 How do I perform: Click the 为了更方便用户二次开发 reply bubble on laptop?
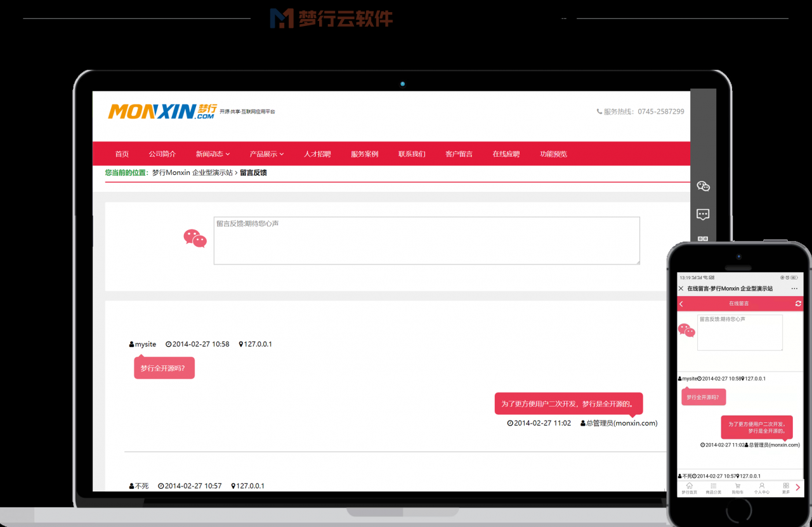point(568,403)
